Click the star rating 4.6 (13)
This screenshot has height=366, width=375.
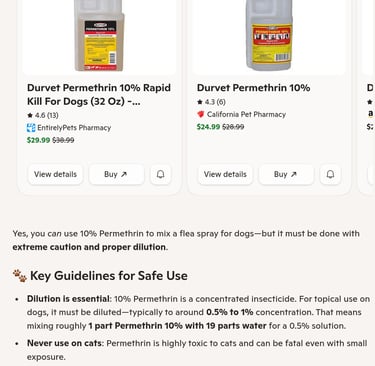click(x=43, y=115)
